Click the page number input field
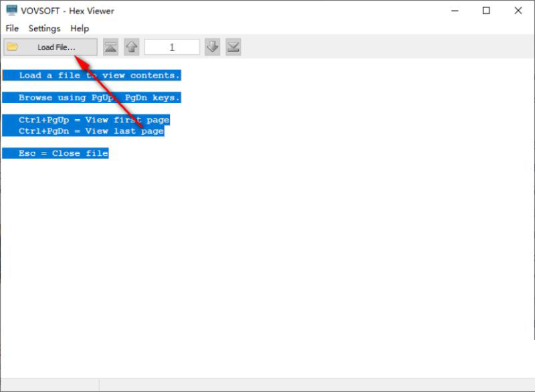The height and width of the screenshot is (392, 535). pos(172,47)
